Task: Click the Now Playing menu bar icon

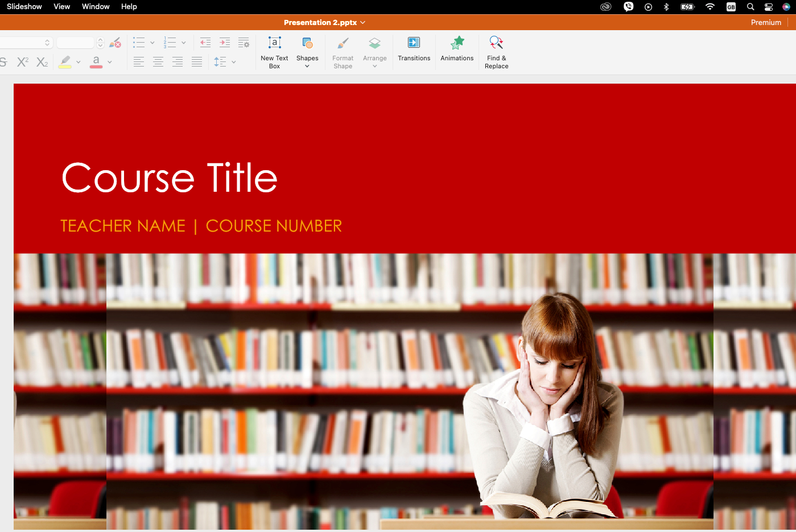Action: (x=648, y=7)
